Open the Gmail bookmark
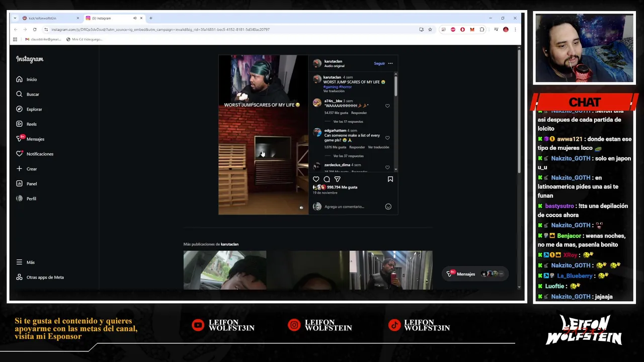644x362 pixels. click(x=42, y=39)
